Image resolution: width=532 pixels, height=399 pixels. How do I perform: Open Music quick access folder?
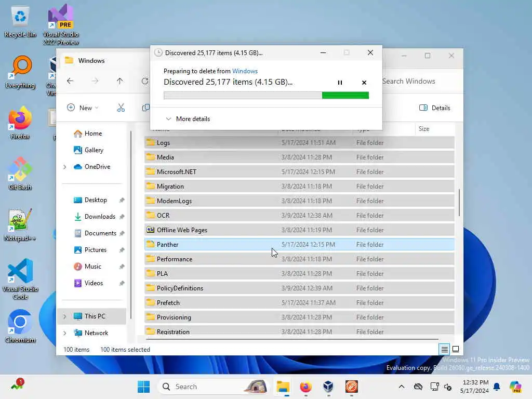point(87,267)
